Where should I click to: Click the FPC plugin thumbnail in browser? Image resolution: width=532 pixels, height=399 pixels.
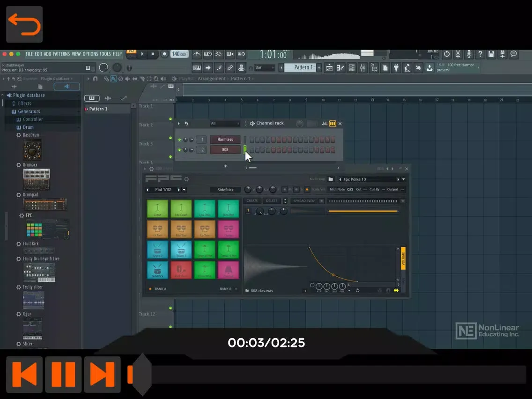tap(48, 229)
